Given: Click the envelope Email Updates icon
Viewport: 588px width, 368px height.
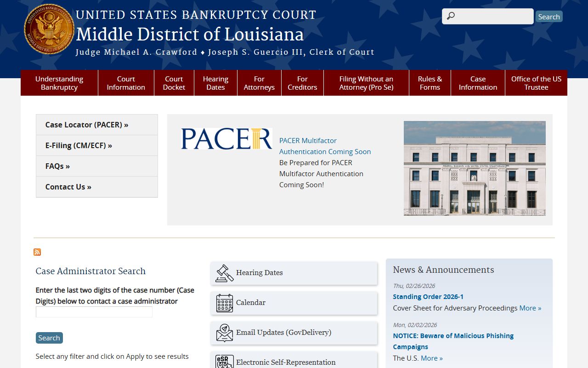Looking at the screenshot, I should (x=225, y=333).
